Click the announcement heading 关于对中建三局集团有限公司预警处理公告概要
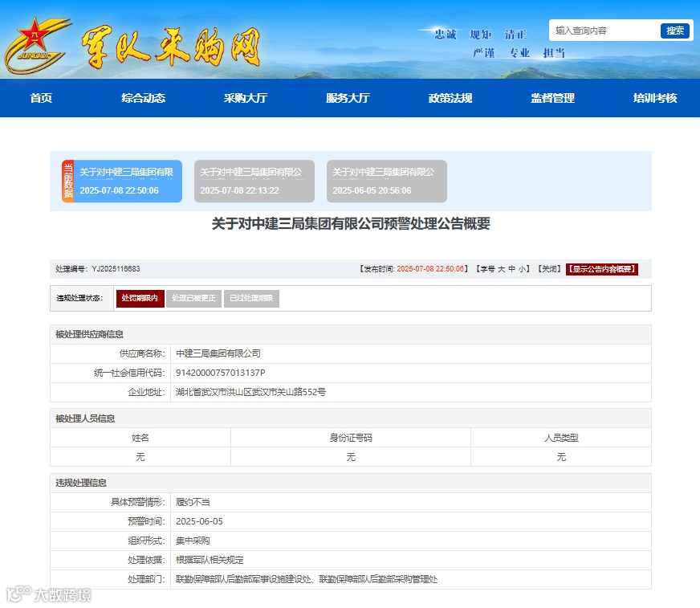The height and width of the screenshot is (608, 700). click(x=351, y=223)
